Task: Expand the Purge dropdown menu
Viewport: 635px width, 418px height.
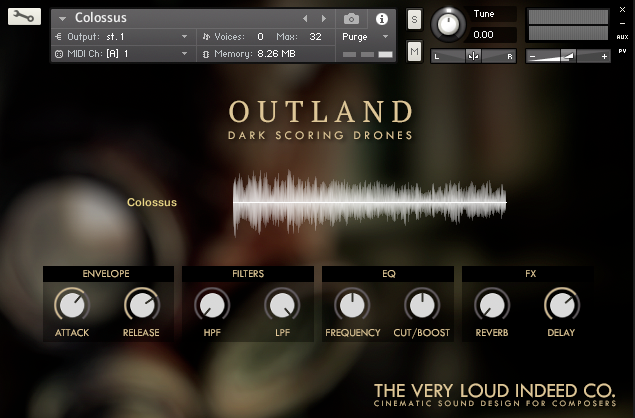Action: tap(366, 36)
